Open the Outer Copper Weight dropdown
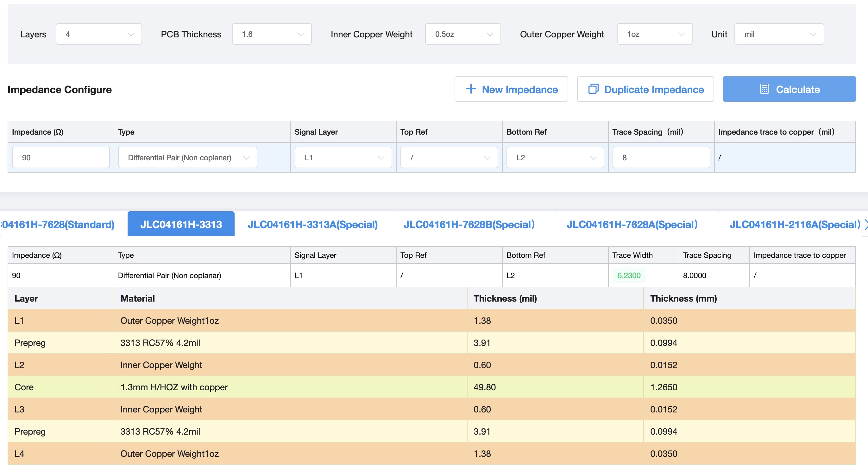This screenshot has height=472, width=868. click(654, 34)
